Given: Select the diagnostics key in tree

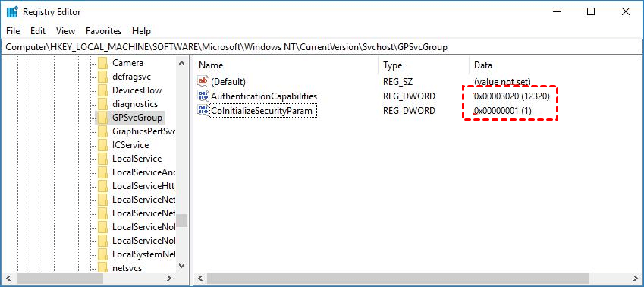Looking at the screenshot, I should click(135, 104).
